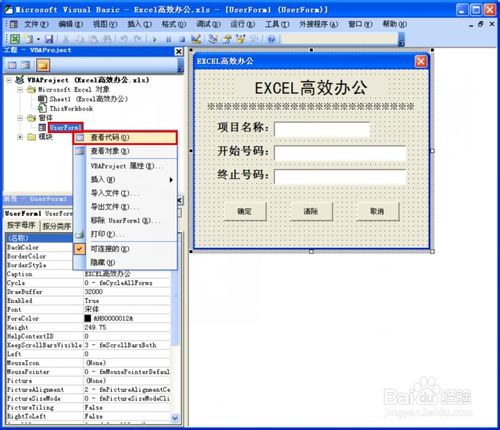Choose 隐藏 from context menu
The image size is (500, 430).
(x=125, y=262)
